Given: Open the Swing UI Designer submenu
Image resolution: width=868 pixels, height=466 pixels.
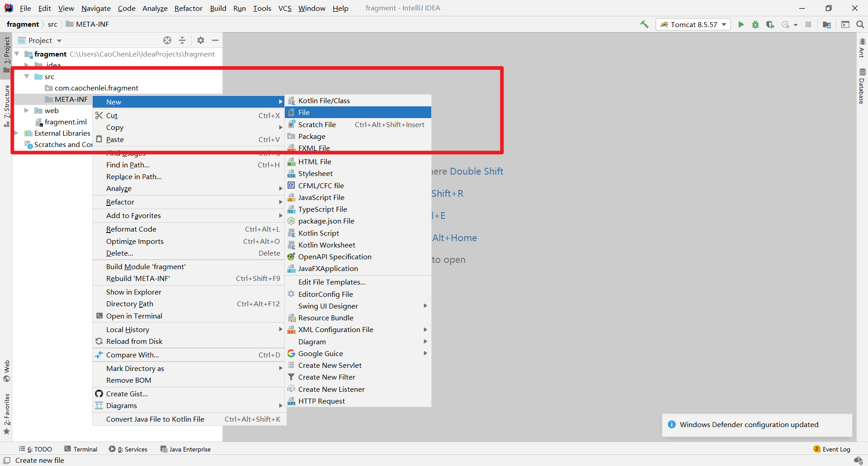Looking at the screenshot, I should point(358,306).
